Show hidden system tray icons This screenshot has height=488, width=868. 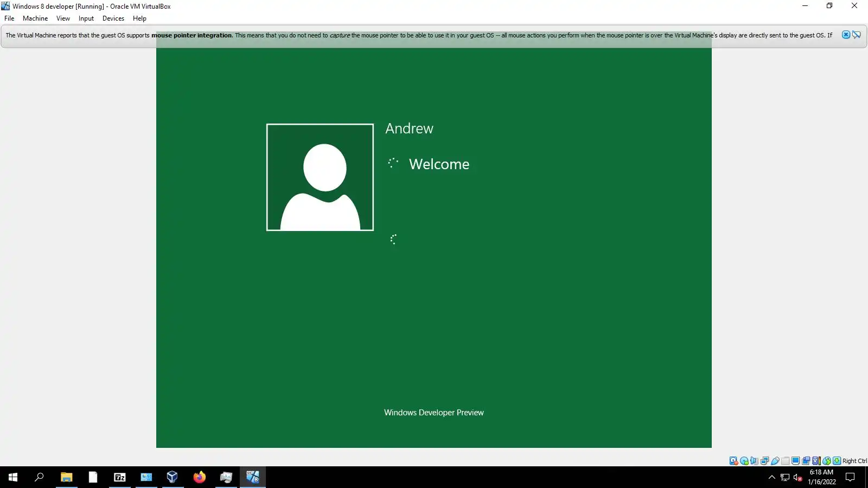click(x=772, y=477)
